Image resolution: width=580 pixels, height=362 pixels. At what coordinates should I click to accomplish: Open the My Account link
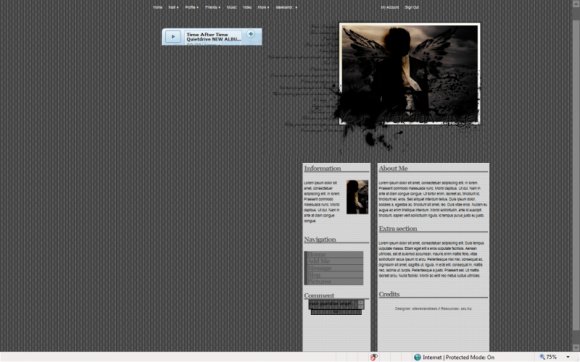(x=390, y=7)
